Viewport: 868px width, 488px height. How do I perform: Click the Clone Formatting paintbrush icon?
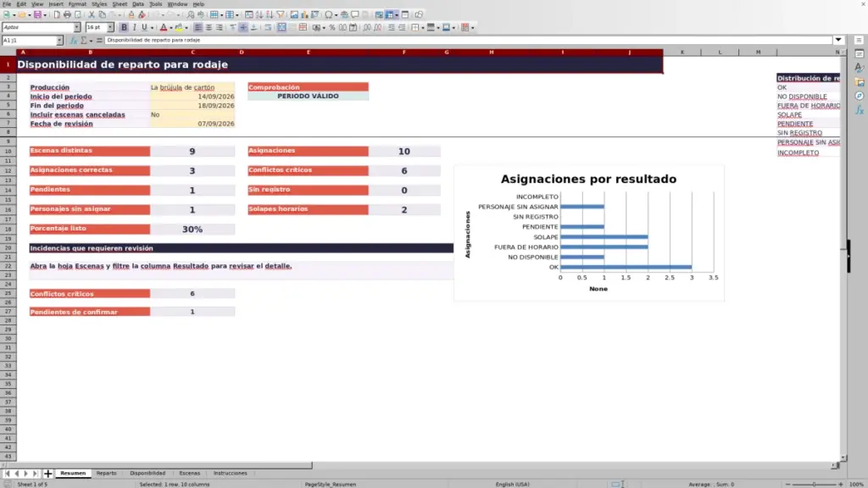[x=131, y=14]
